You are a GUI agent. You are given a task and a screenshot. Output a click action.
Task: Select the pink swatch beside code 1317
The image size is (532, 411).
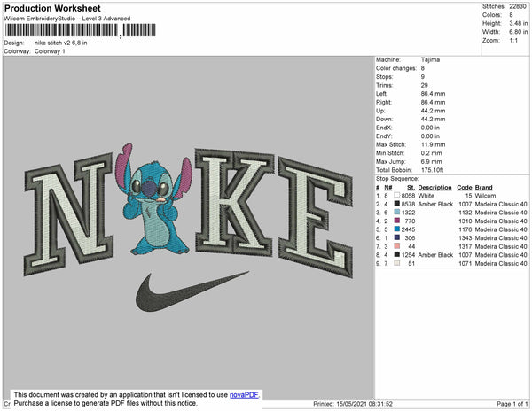click(396, 246)
